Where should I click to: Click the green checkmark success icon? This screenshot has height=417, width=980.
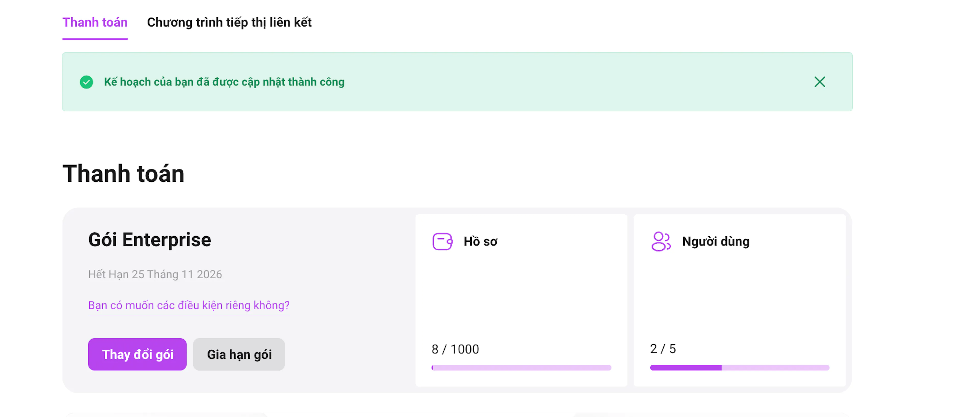click(86, 82)
